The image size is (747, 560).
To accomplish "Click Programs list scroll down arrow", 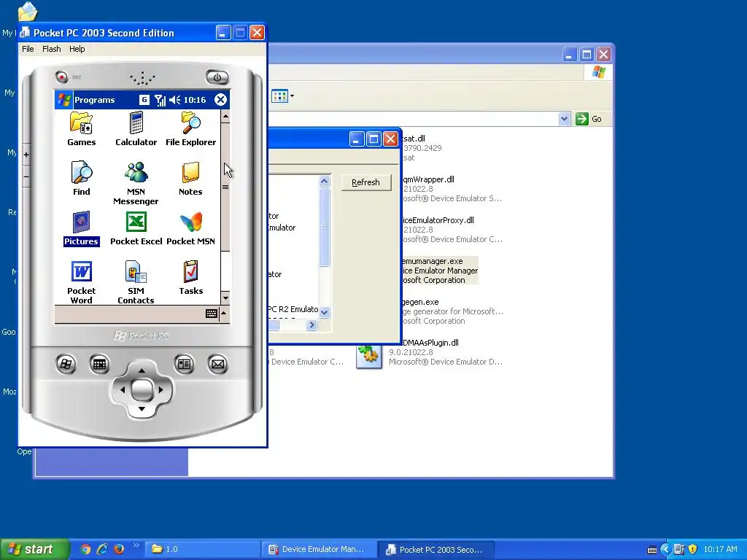I will (225, 298).
